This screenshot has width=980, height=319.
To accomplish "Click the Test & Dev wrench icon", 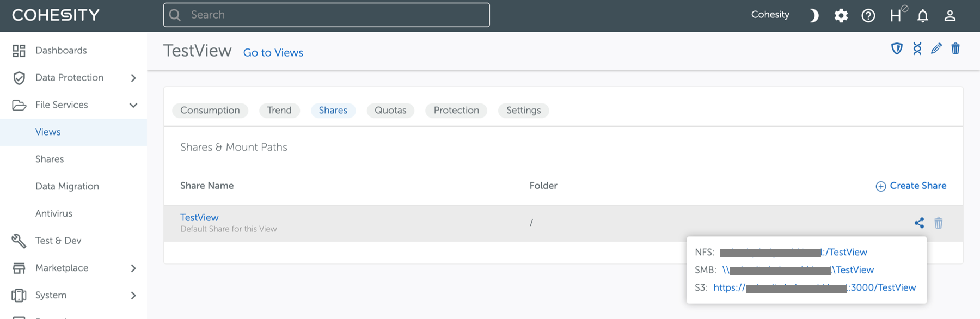I will tap(19, 241).
